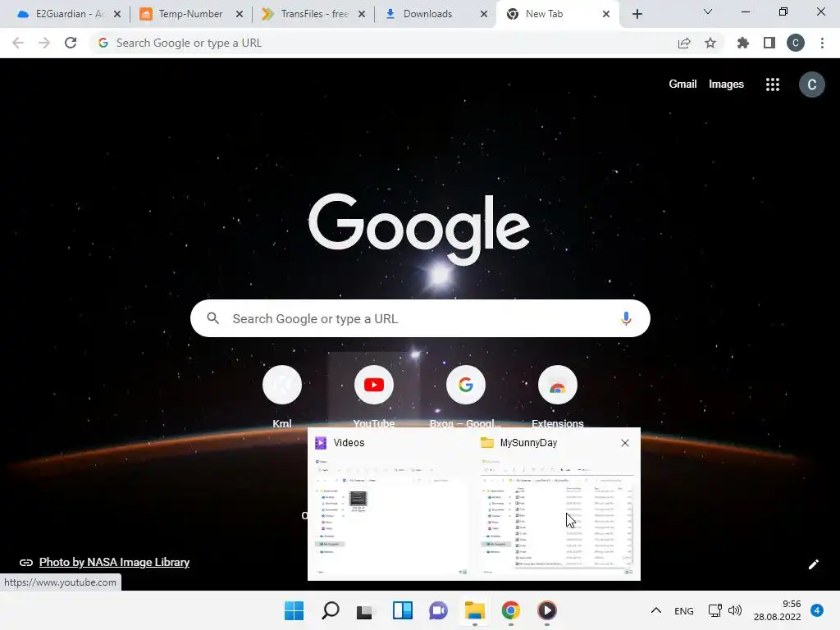Open the clock and date flyout
The height and width of the screenshot is (630, 840).
pos(778,610)
